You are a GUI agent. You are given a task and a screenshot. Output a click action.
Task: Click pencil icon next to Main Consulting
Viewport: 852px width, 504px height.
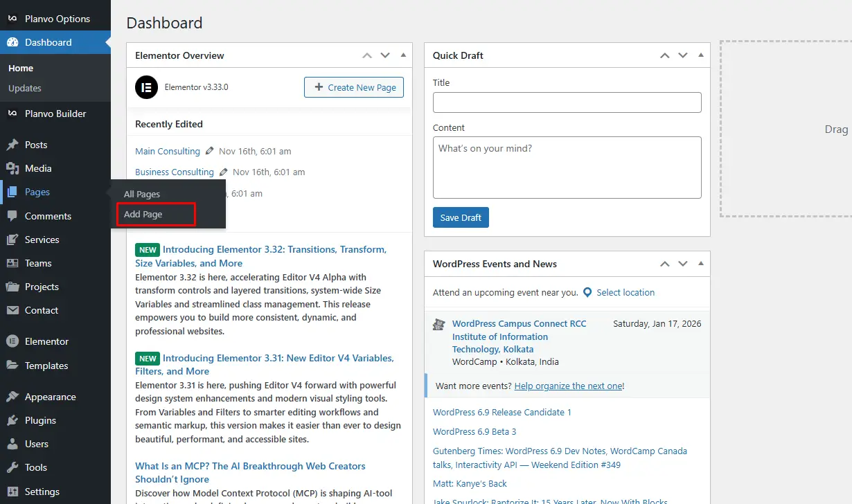pos(210,151)
